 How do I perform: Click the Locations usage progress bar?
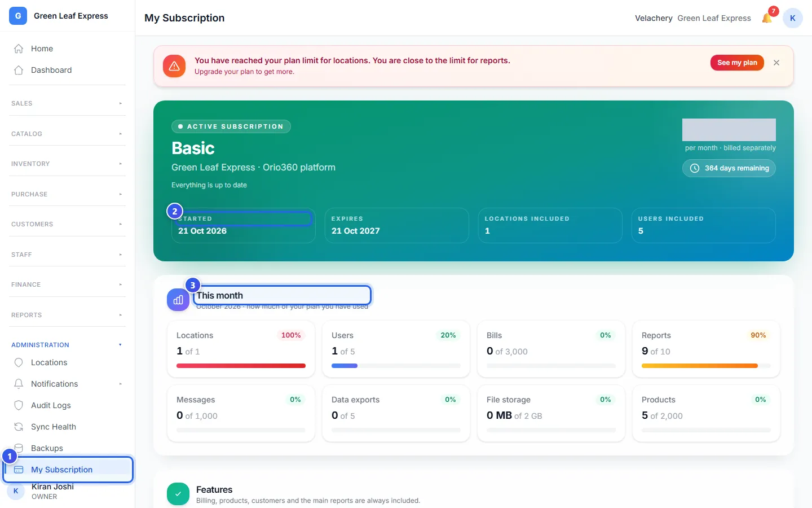[241, 366]
